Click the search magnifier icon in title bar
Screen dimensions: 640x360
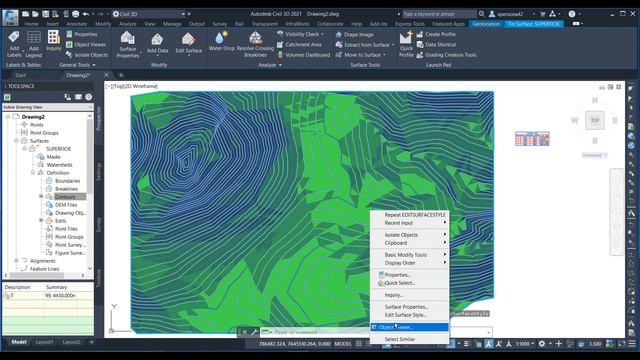[x=482, y=14]
